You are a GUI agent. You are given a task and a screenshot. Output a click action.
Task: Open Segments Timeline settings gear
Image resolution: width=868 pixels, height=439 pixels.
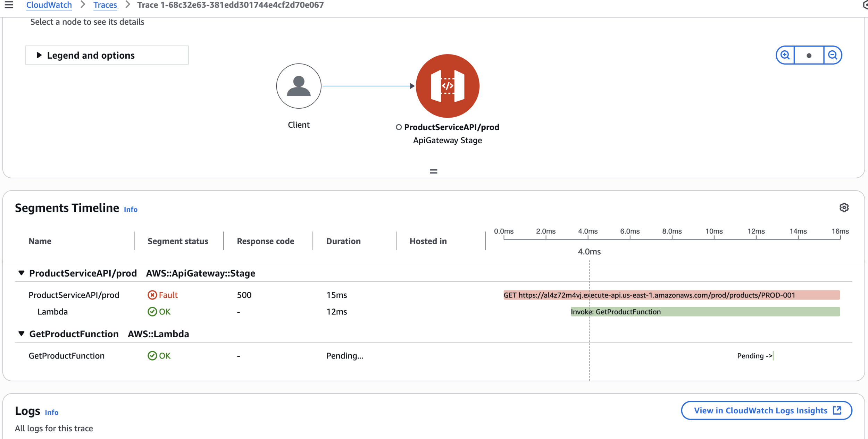844,208
